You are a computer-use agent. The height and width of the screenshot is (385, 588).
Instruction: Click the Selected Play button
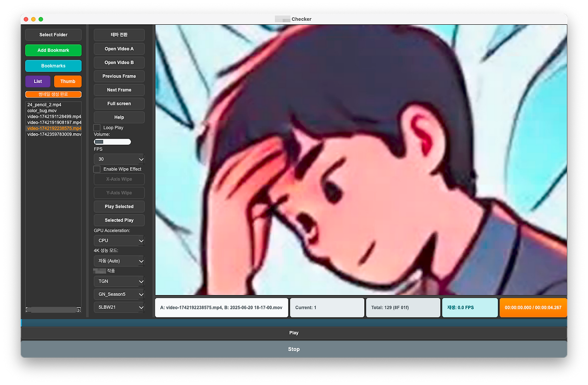click(119, 220)
